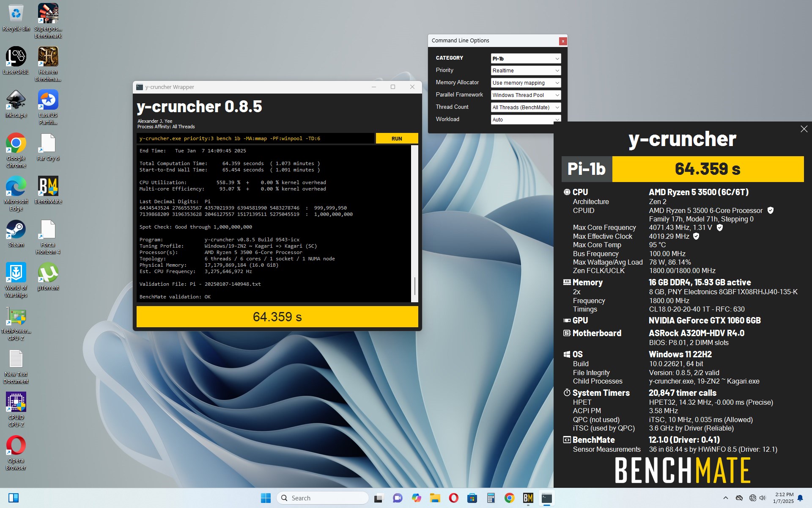Click the 64.359 s result bar in wrapper
812x508 pixels.
pyautogui.click(x=277, y=317)
